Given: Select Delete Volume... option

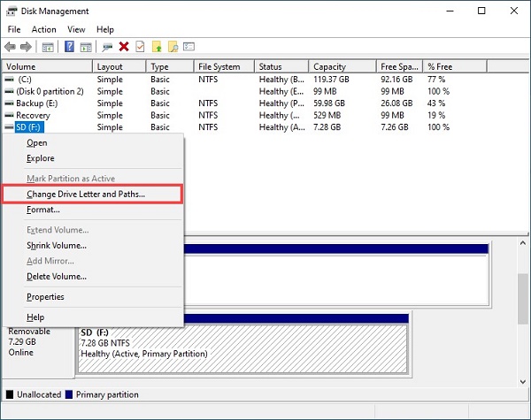Looking at the screenshot, I should 56,276.
